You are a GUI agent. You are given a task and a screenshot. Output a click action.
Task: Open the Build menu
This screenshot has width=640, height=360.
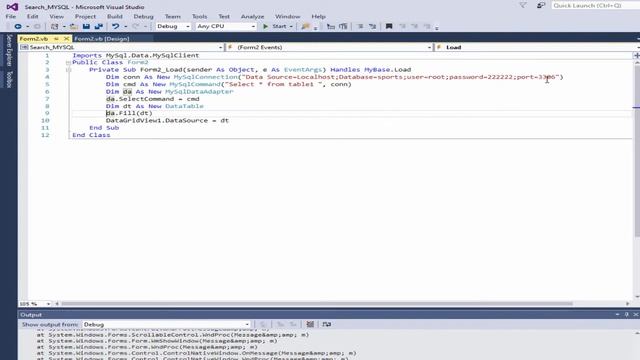pyautogui.click(x=115, y=16)
